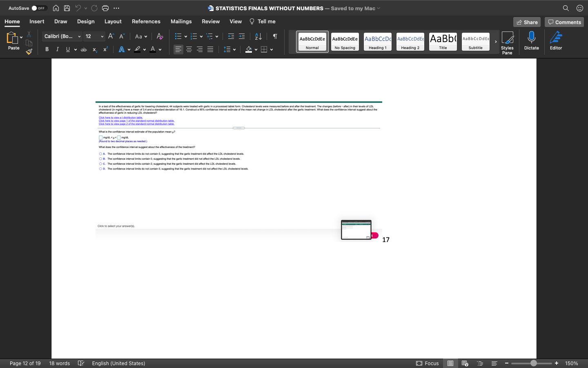The width and height of the screenshot is (588, 368).
Task: Toggle AutoSave switch
Action: coord(39,8)
